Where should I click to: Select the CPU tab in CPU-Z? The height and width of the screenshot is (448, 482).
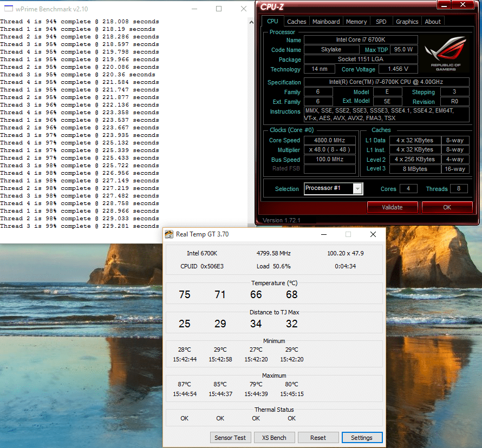point(272,21)
